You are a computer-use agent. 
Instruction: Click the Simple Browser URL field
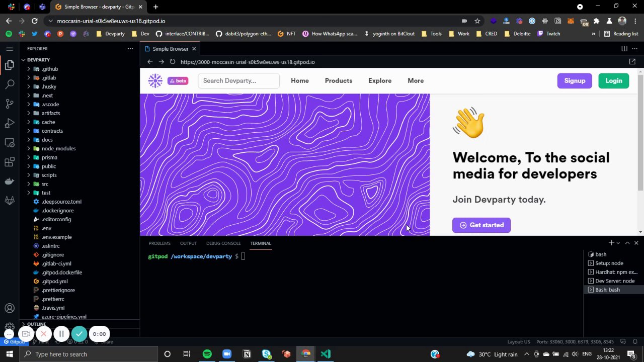click(x=399, y=62)
